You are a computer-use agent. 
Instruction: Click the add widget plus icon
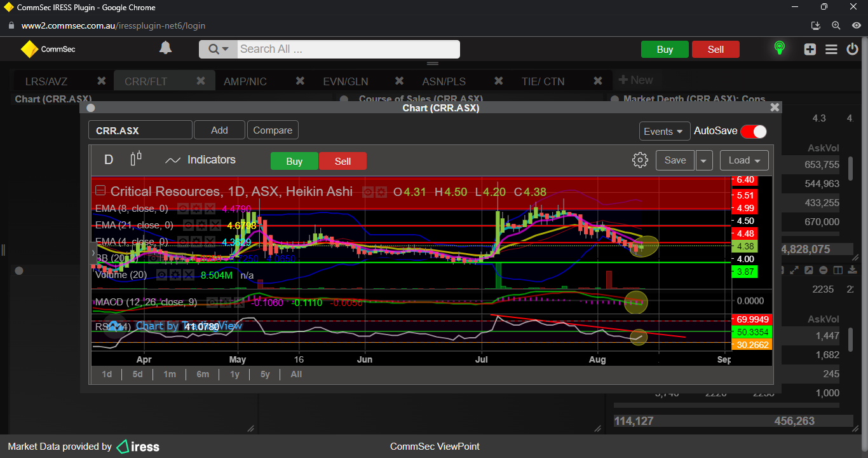pos(810,49)
